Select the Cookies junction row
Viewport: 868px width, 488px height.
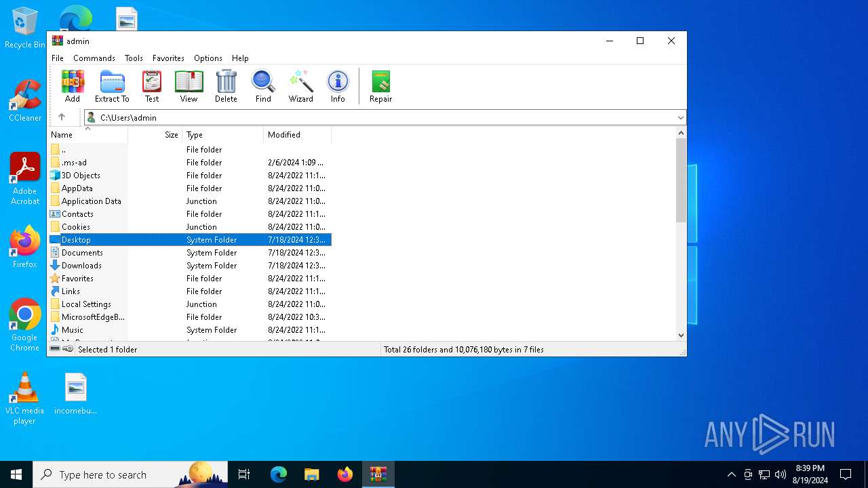[x=190, y=227]
